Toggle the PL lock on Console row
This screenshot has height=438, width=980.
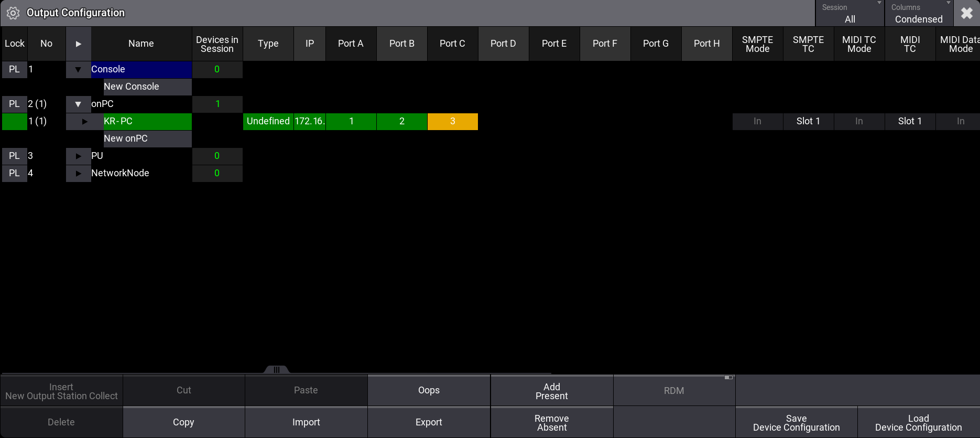pyautogui.click(x=14, y=70)
